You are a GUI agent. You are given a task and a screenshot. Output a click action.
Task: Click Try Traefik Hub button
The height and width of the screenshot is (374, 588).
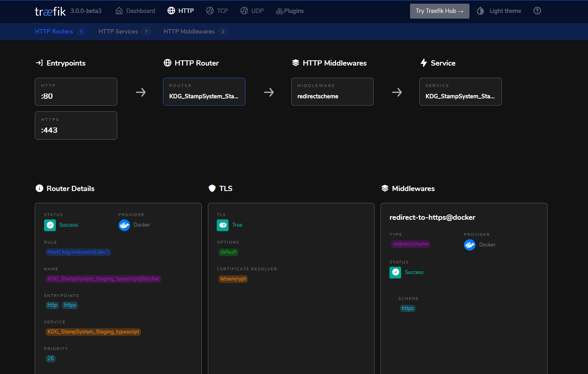pos(440,11)
